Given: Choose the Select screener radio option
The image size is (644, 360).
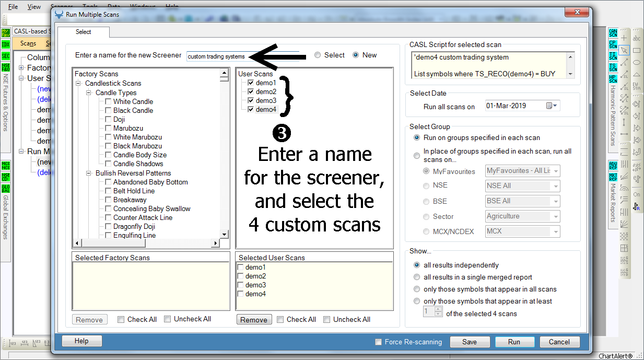Looking at the screenshot, I should 318,55.
